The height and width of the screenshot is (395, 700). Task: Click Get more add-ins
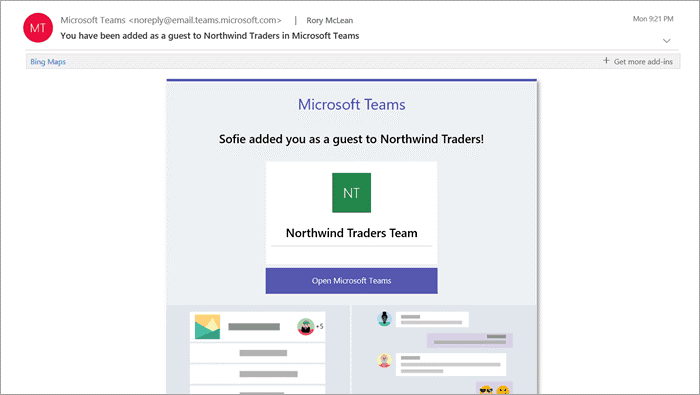click(x=643, y=62)
